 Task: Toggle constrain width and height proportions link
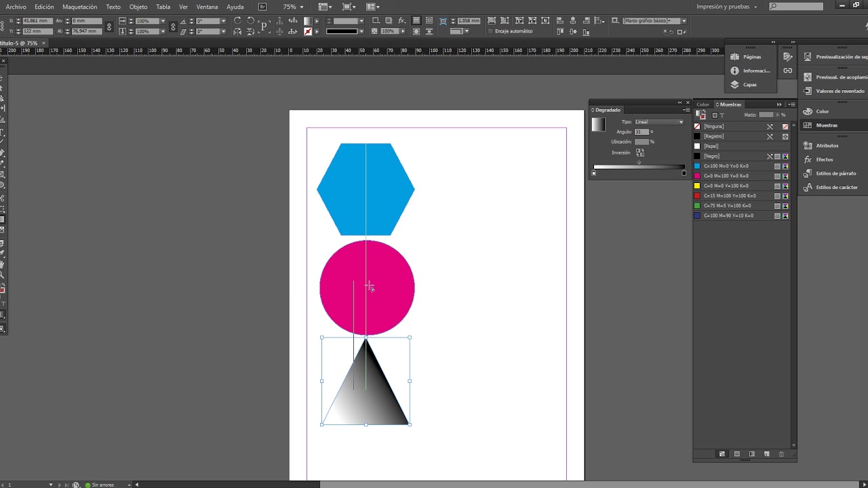coord(109,26)
